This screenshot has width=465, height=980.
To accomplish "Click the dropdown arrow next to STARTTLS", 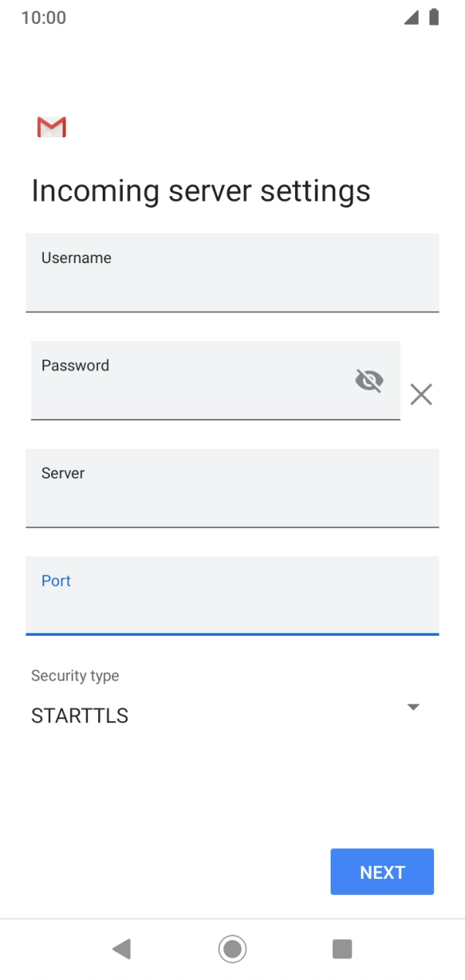I will point(413,707).
